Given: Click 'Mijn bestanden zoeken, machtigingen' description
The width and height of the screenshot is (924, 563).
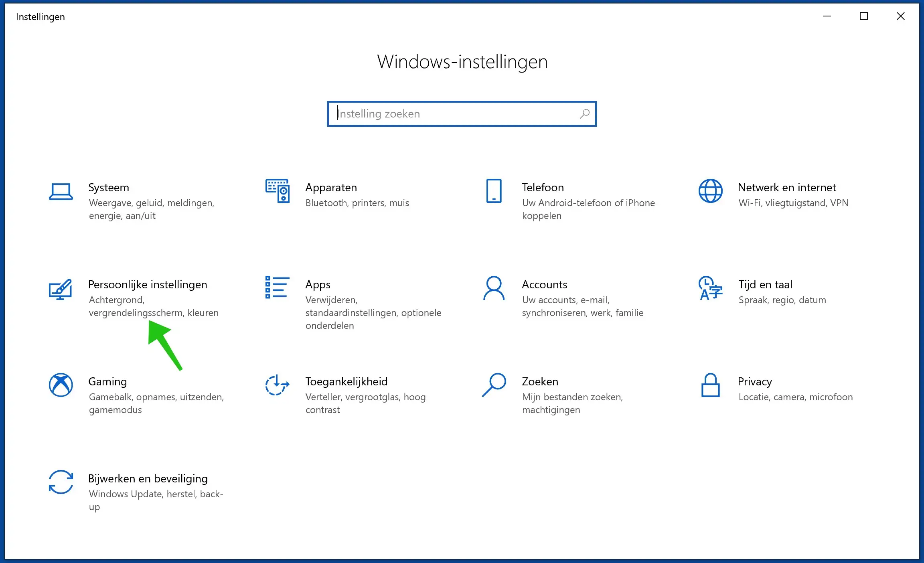Looking at the screenshot, I should pos(572,403).
